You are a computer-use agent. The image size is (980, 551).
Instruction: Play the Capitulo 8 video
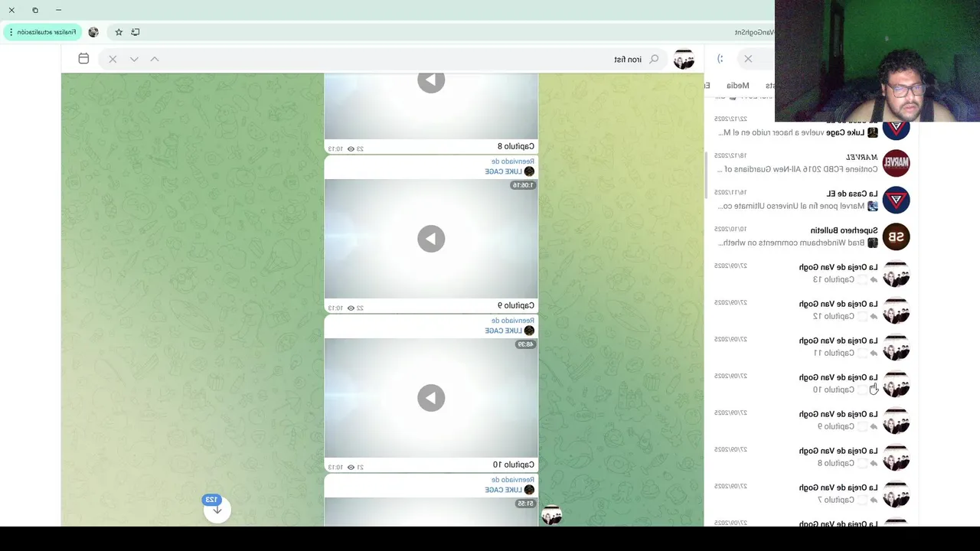click(431, 81)
